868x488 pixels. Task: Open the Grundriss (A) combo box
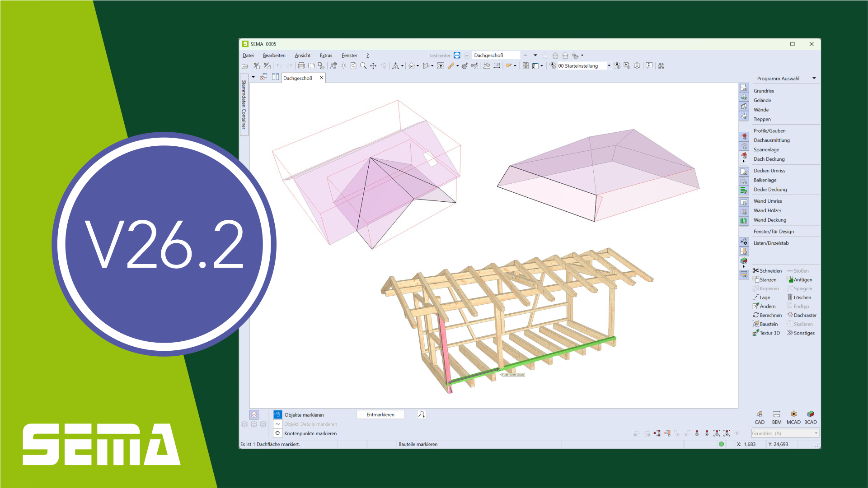point(785,433)
